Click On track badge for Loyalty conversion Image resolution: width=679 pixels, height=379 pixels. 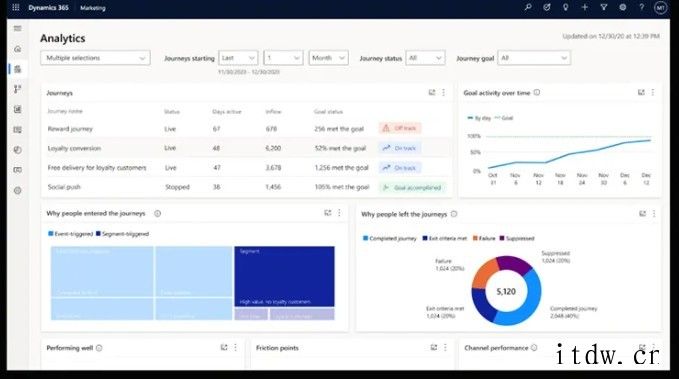pyautogui.click(x=400, y=148)
